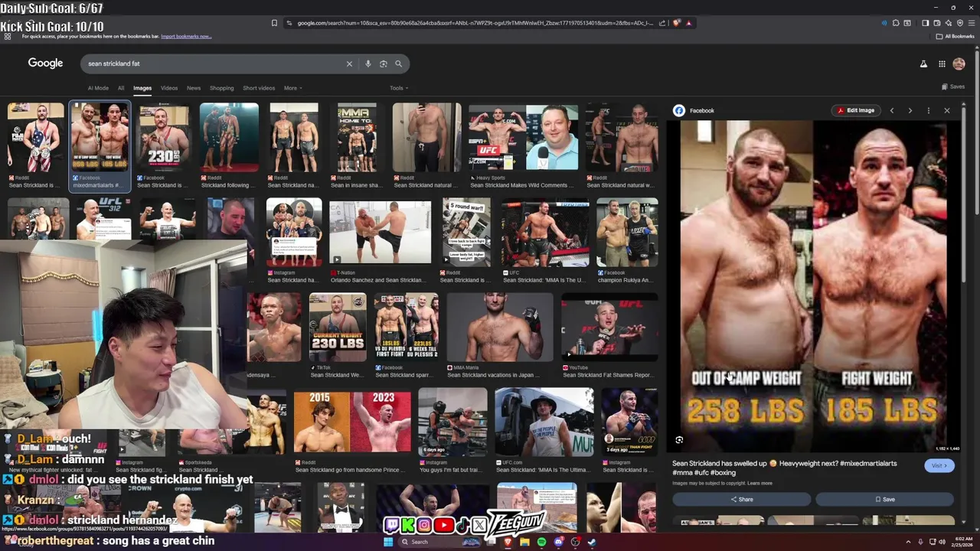Open Google Search Labs flask icon
The width and height of the screenshot is (980, 551).
tap(923, 64)
